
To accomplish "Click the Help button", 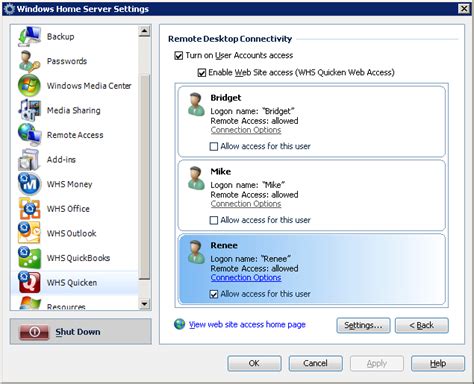I will pyautogui.click(x=438, y=363).
